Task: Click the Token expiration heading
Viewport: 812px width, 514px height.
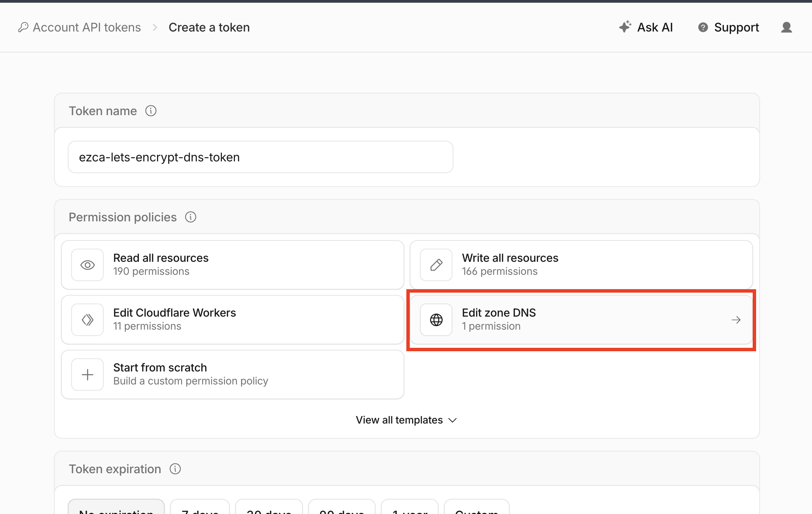Action: (x=115, y=469)
